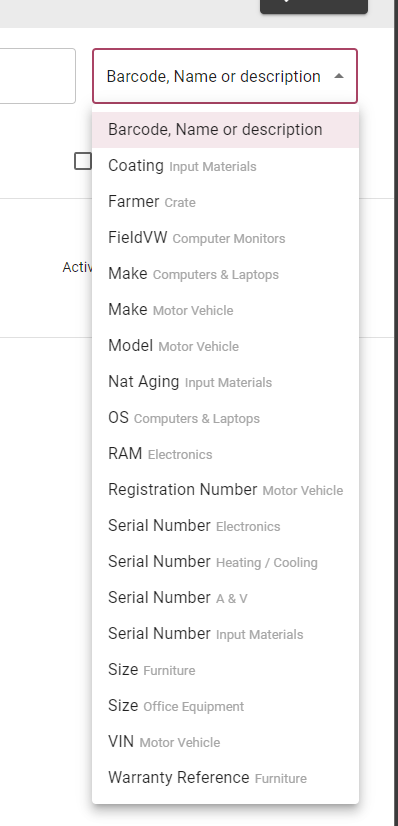The image size is (398, 826).
Task: Select Farmer Crate option
Action: 225,202
